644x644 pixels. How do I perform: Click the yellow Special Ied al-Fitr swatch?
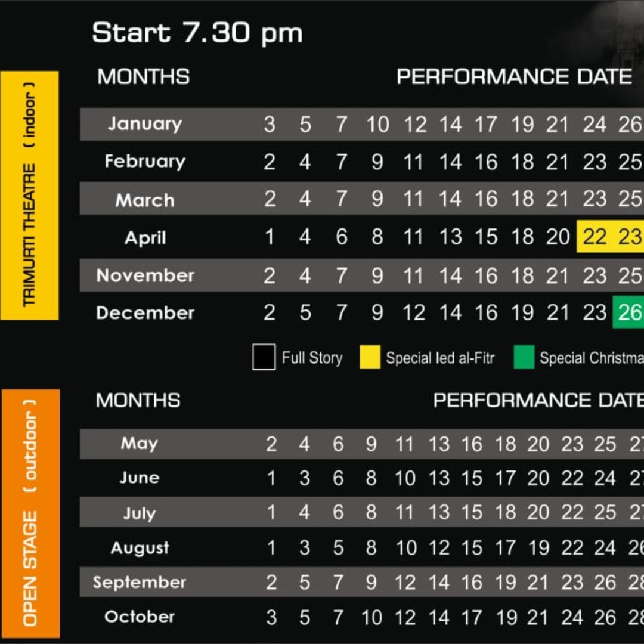point(370,357)
